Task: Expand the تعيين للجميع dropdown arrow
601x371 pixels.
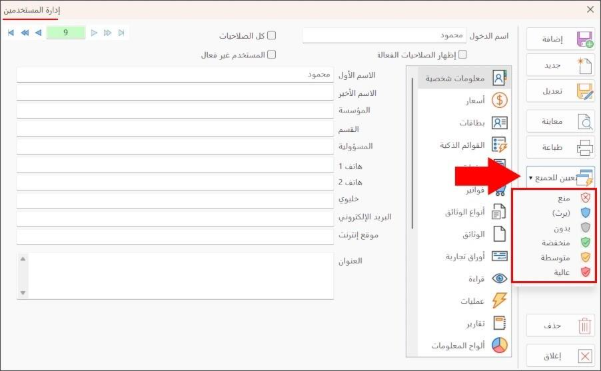Action: tap(531, 178)
